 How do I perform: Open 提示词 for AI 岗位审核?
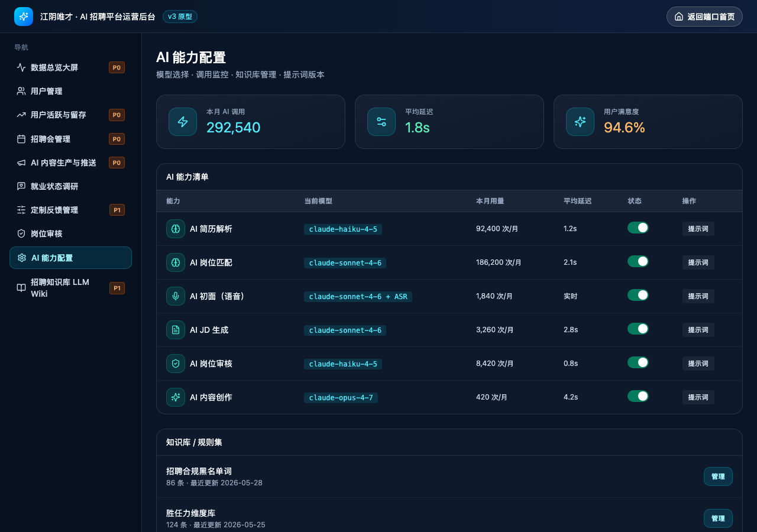698,364
